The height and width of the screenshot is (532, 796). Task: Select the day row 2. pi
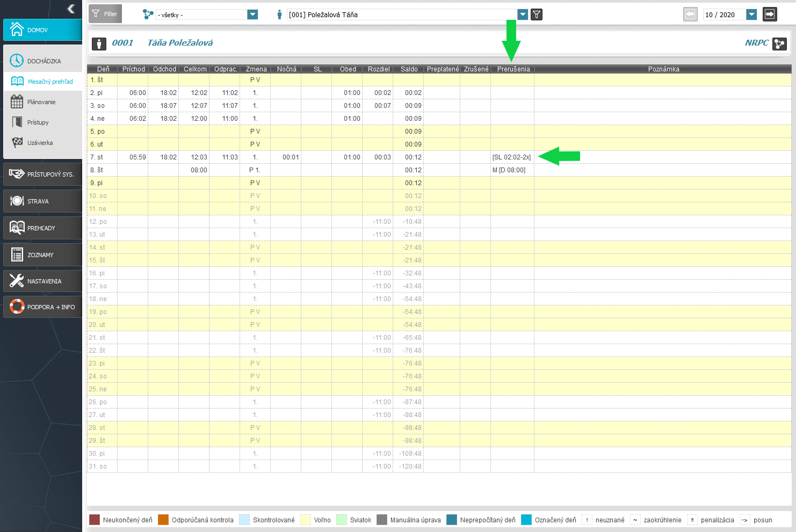(439, 93)
